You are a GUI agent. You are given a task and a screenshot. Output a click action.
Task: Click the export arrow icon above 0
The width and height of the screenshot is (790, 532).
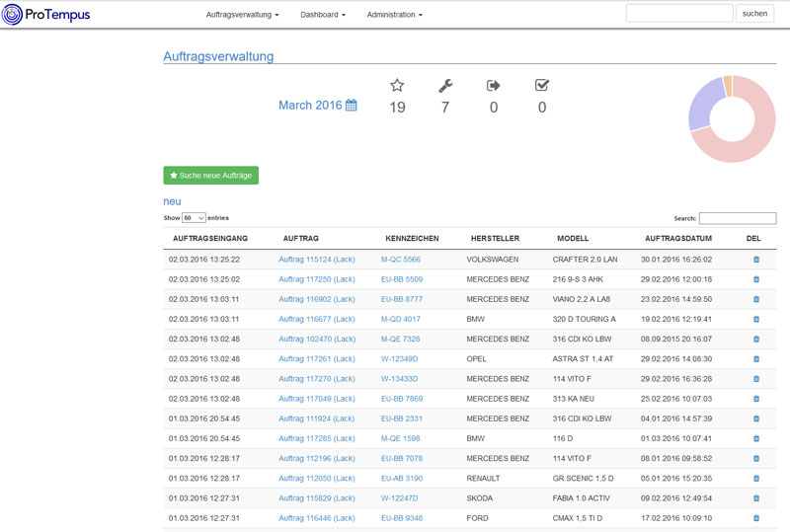click(493, 86)
